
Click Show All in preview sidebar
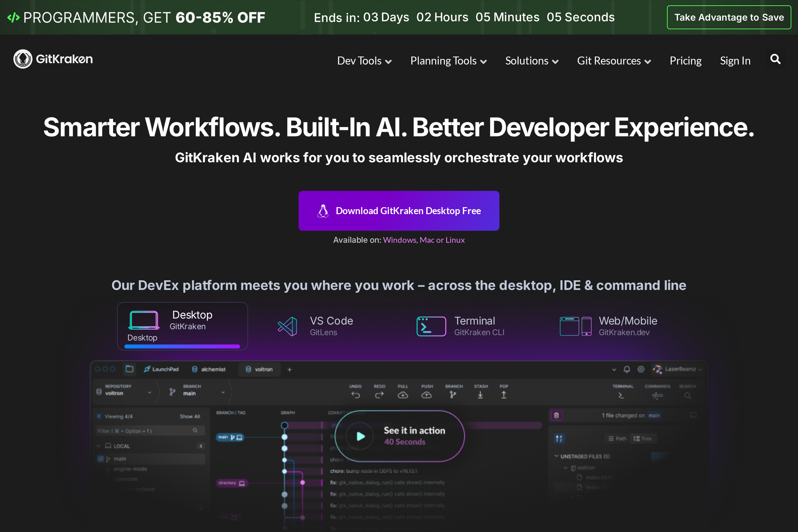point(190,416)
